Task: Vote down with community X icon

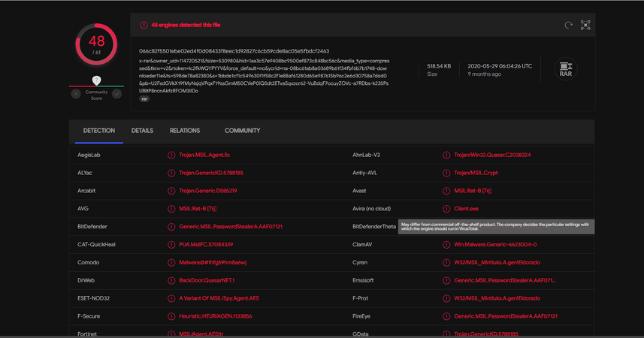Action: click(x=76, y=94)
